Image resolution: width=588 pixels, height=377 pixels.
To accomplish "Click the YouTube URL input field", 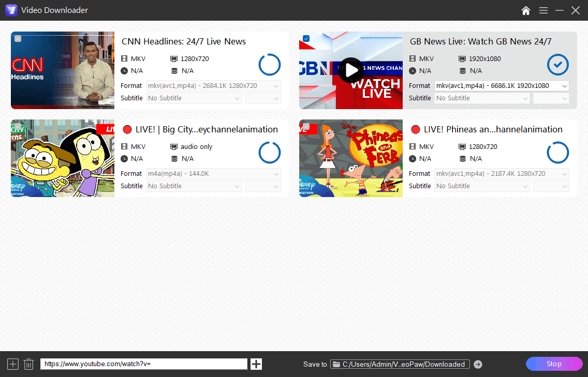I will (143, 364).
